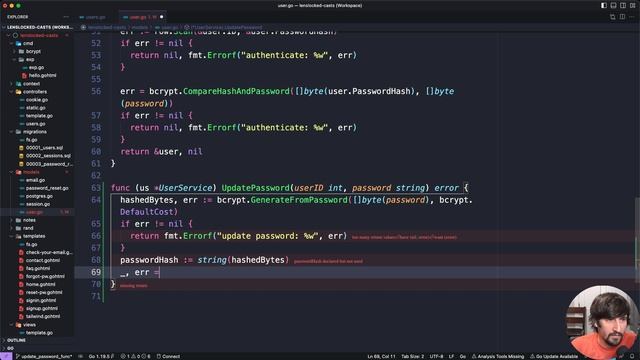The height and width of the screenshot is (360, 640).
Task: Open the Go language mode selector
Action: (462, 356)
